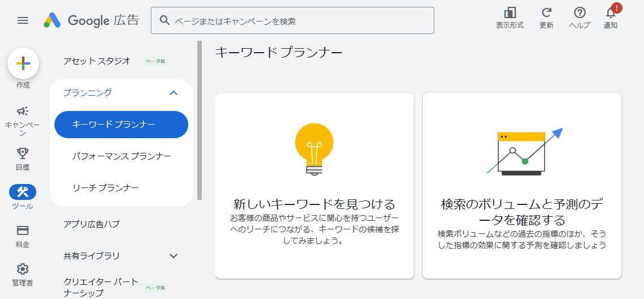This screenshot has height=299, width=644.
Task: Open the hamburger main menu
Action: pyautogui.click(x=23, y=20)
